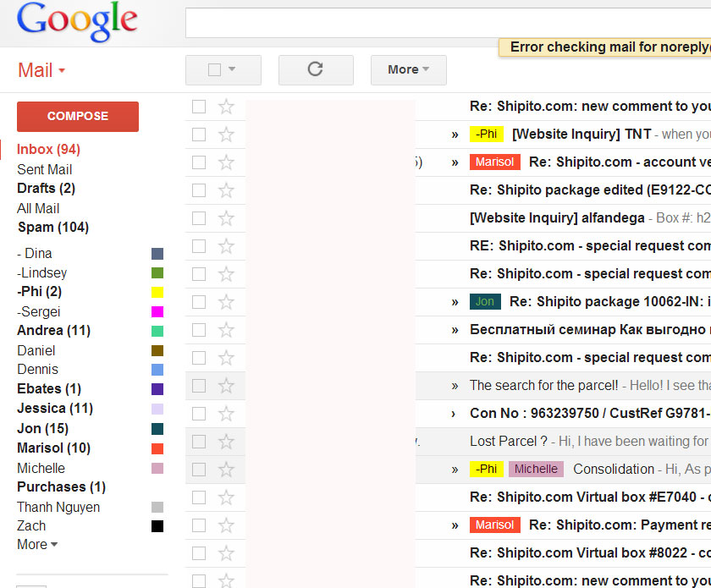Open Drafts (2)
Image resolution: width=711 pixels, height=588 pixels.
click(x=47, y=188)
